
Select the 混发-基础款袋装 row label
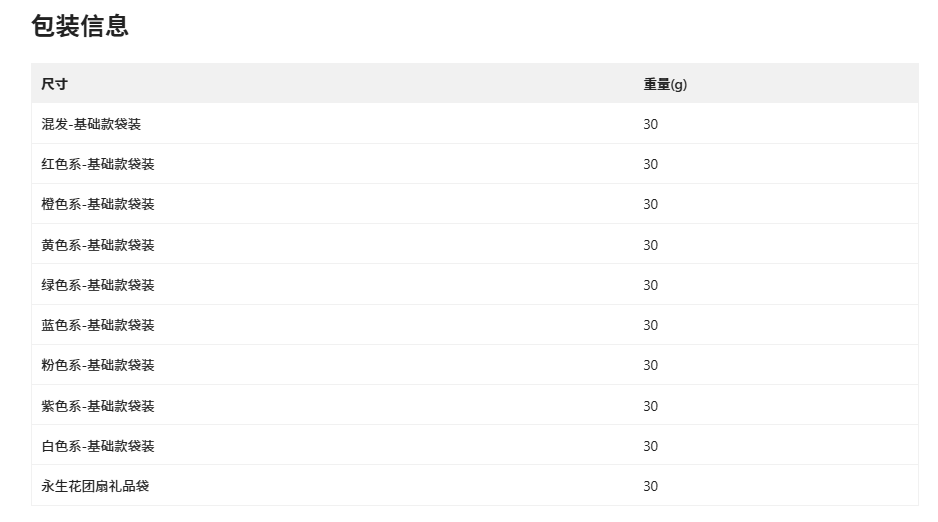(x=91, y=124)
